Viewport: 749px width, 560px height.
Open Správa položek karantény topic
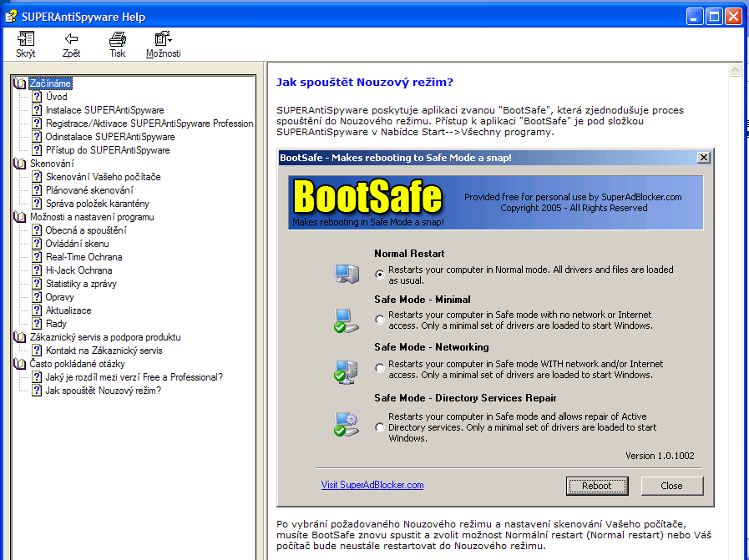[98, 204]
